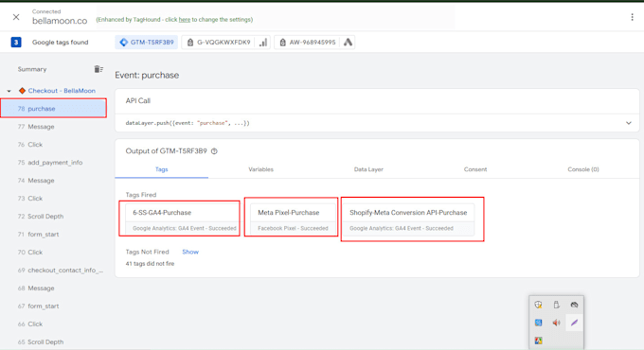
Task: Click the red speaker audio tray icon
Action: 556,323
